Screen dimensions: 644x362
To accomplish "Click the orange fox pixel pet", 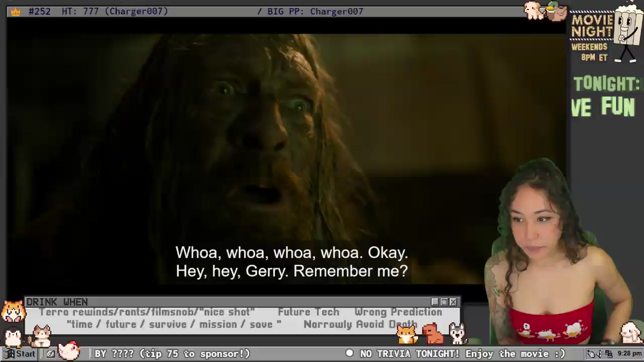I will [407, 334].
